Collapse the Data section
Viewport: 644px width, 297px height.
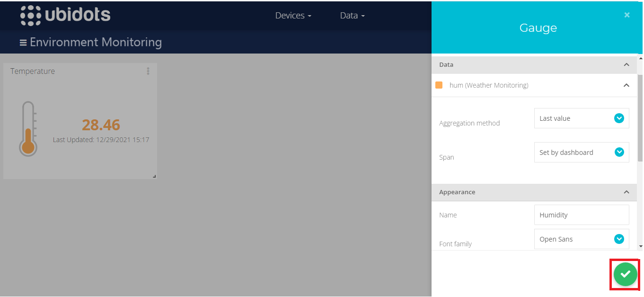click(x=626, y=65)
